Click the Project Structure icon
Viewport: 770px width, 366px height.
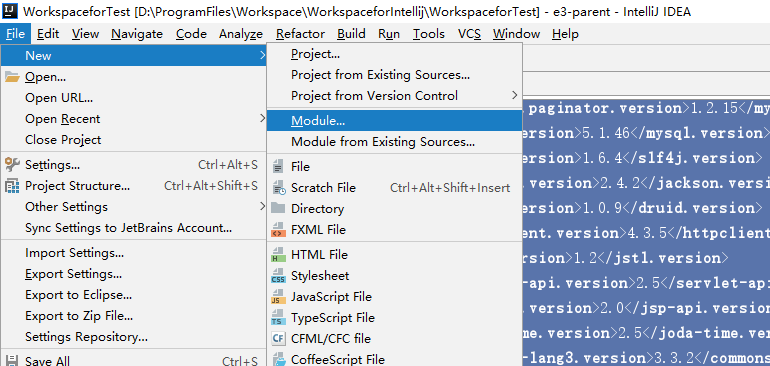pos(12,186)
